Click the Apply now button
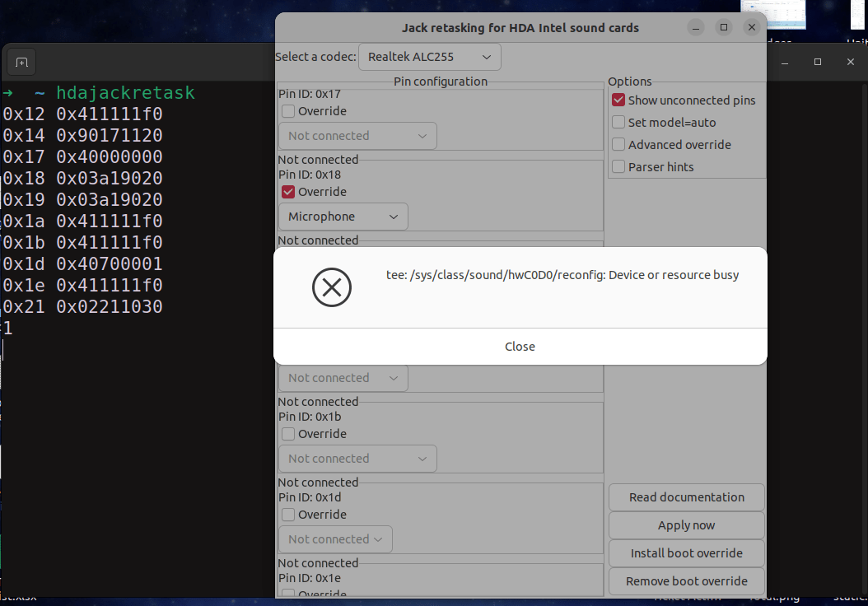Image resolution: width=868 pixels, height=606 pixels. (686, 524)
